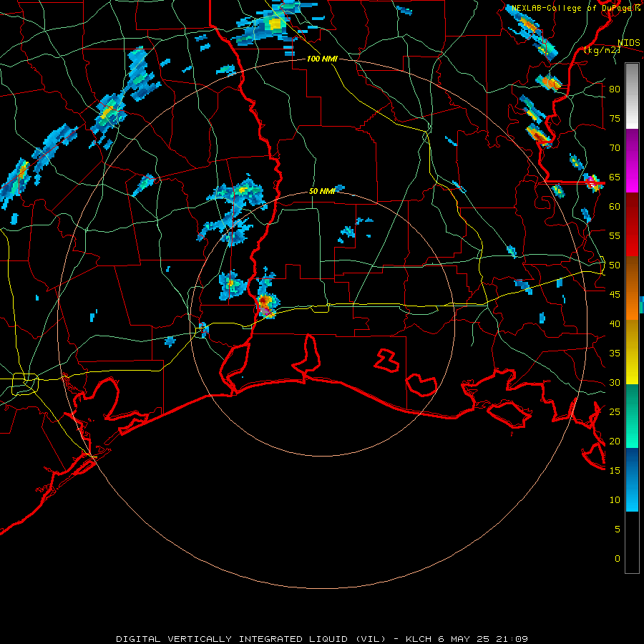Pick the blue segment of the color bar

632,479
